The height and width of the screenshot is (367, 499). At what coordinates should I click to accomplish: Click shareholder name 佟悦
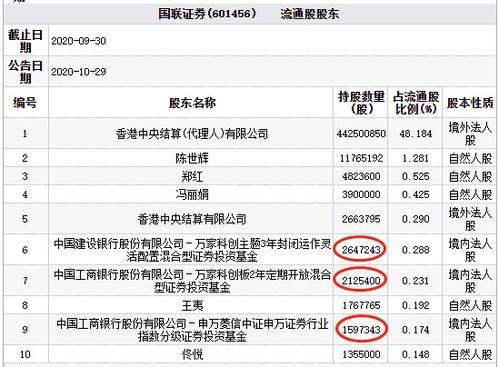click(x=192, y=354)
